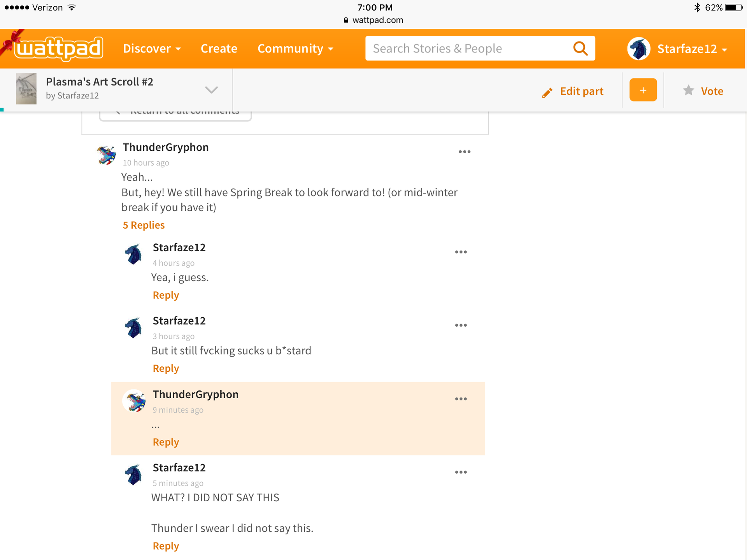Click Reply under 'Thunder I swear' comment
747x560 pixels.
(166, 546)
